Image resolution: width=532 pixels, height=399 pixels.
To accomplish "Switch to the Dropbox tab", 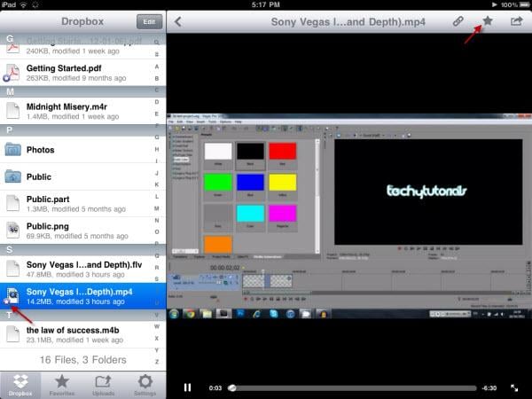I will pos(20,385).
